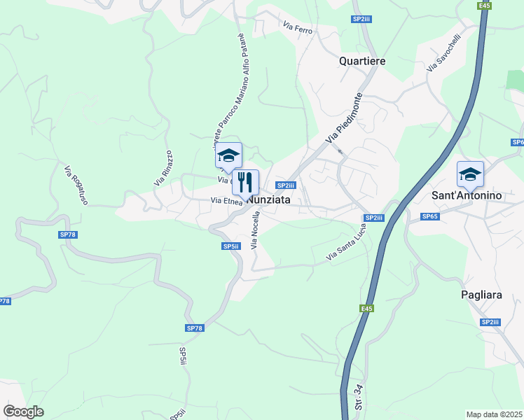Select the SP78 shield beside Via Rogatuso

(68, 234)
